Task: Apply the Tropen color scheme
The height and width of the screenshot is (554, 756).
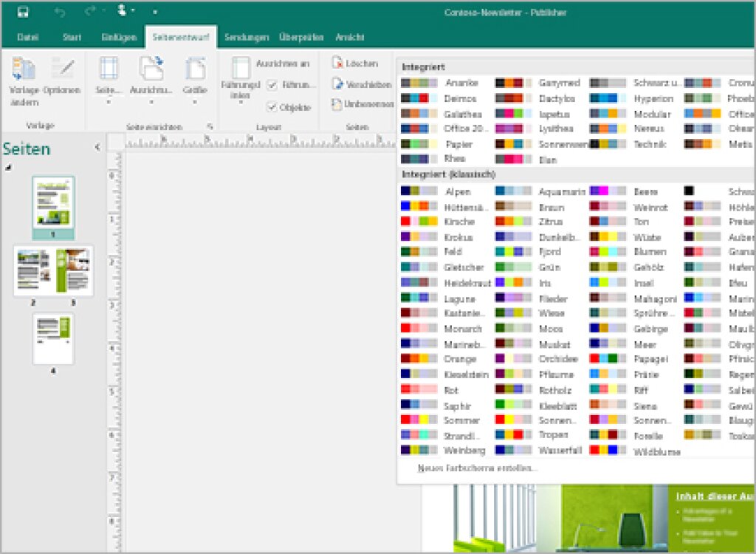Action: pos(532,435)
